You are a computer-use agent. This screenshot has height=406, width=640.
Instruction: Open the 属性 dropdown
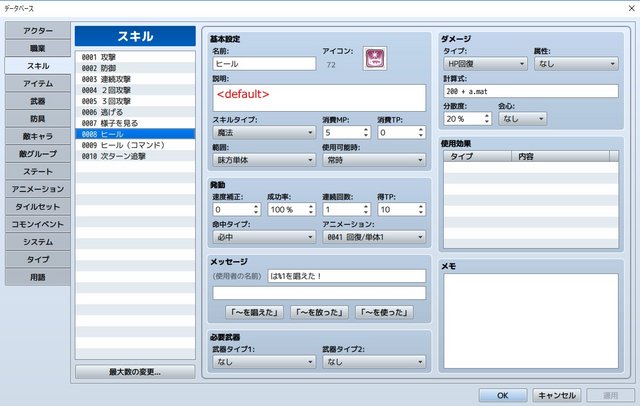[576, 64]
